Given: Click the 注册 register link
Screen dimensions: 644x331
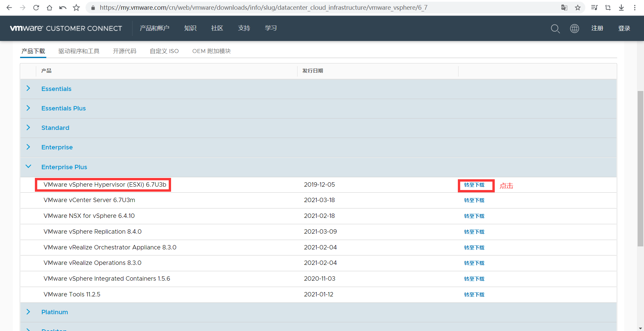Looking at the screenshot, I should tap(597, 28).
